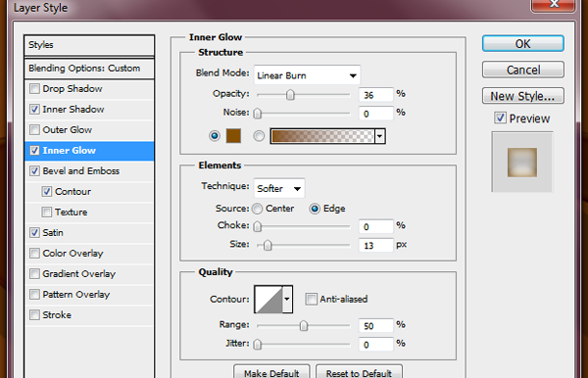The image size is (588, 378).
Task: Click the Choke value field
Action: [x=375, y=226]
